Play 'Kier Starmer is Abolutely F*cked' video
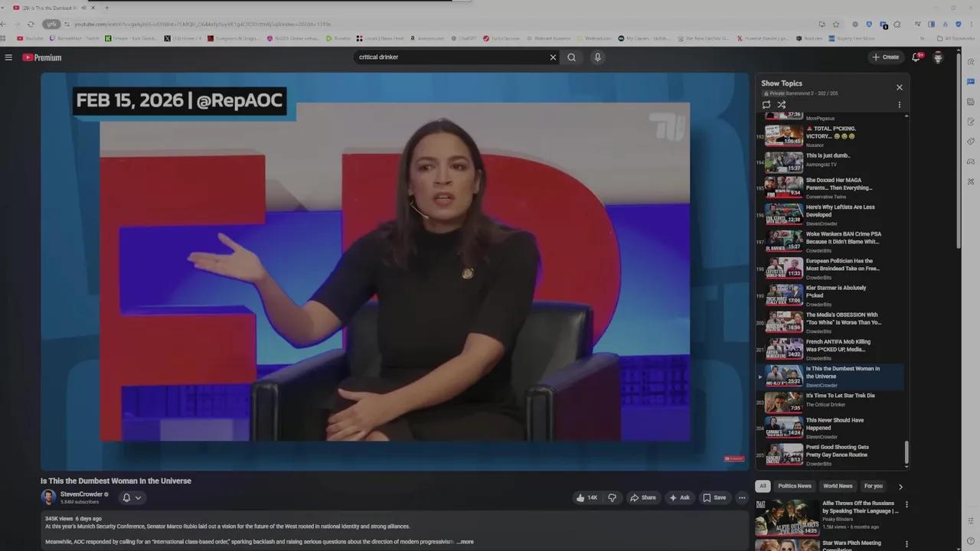The width and height of the screenshot is (980, 551). pyautogui.click(x=831, y=295)
